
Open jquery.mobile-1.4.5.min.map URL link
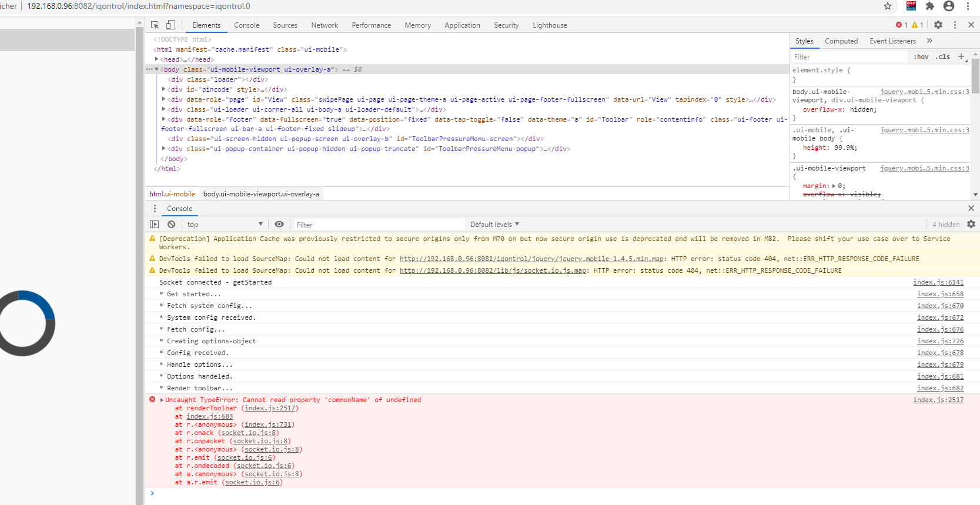(x=531, y=259)
